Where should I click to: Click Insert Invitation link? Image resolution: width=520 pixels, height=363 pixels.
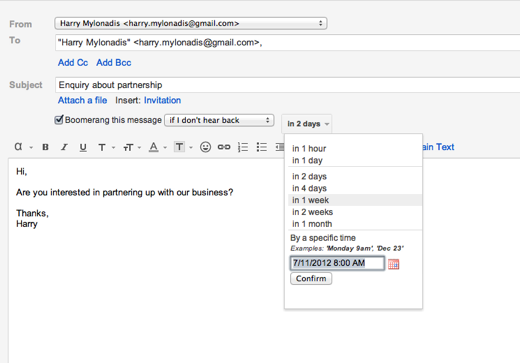162,100
